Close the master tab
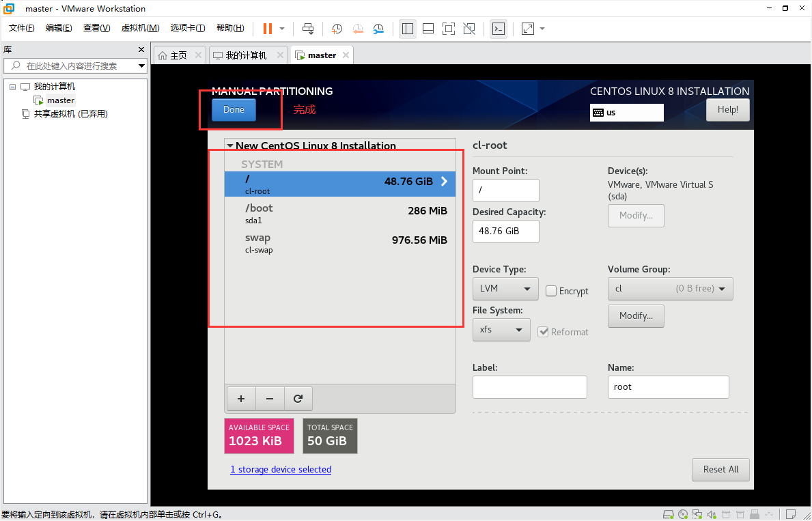This screenshot has width=812, height=521. click(346, 55)
